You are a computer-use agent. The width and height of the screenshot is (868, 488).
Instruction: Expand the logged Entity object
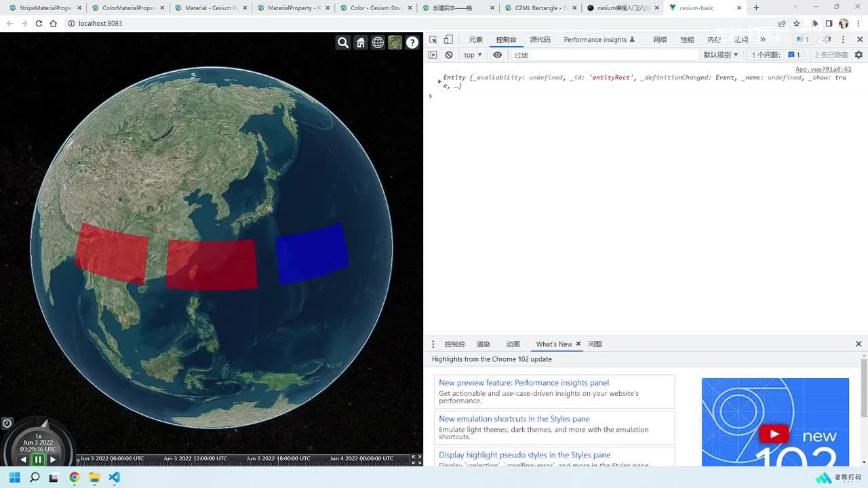(439, 81)
